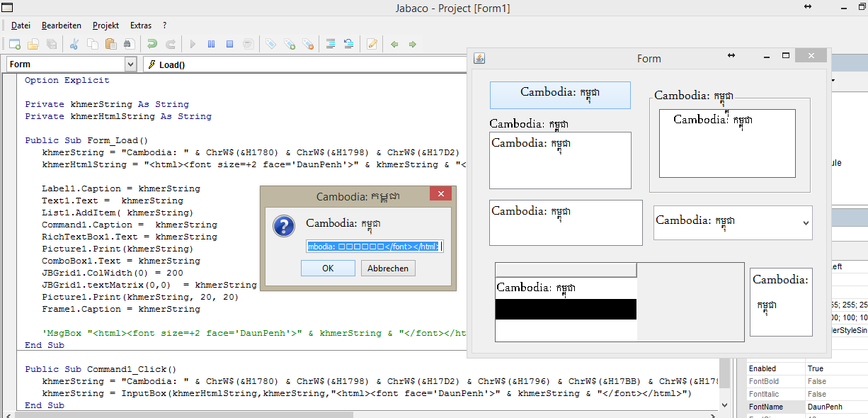Open the Extras menu

click(141, 26)
